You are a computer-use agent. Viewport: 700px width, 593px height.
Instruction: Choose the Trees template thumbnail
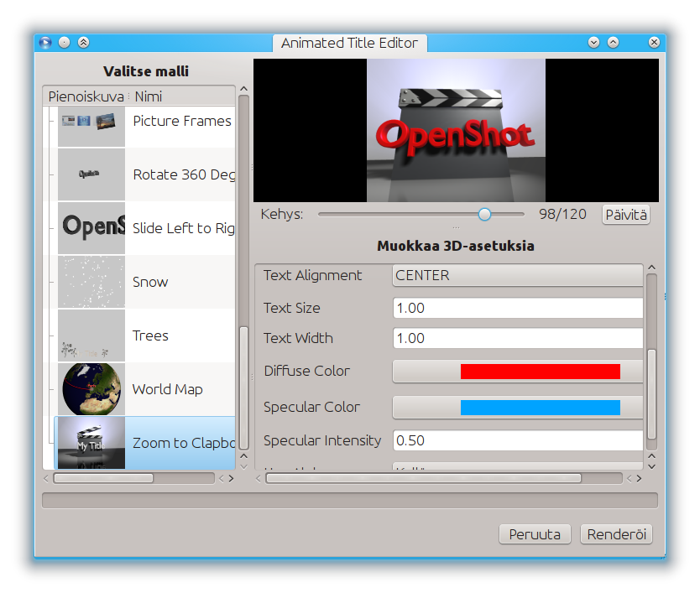91,336
